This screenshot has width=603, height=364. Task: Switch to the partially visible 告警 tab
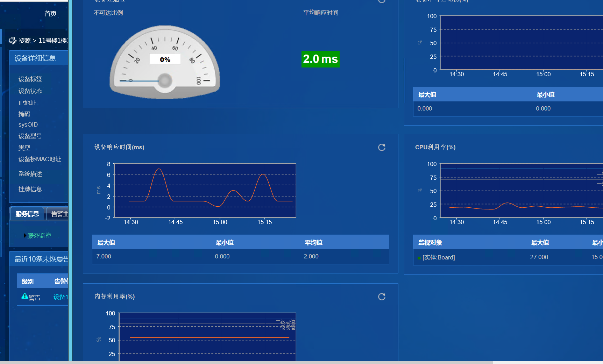point(59,214)
